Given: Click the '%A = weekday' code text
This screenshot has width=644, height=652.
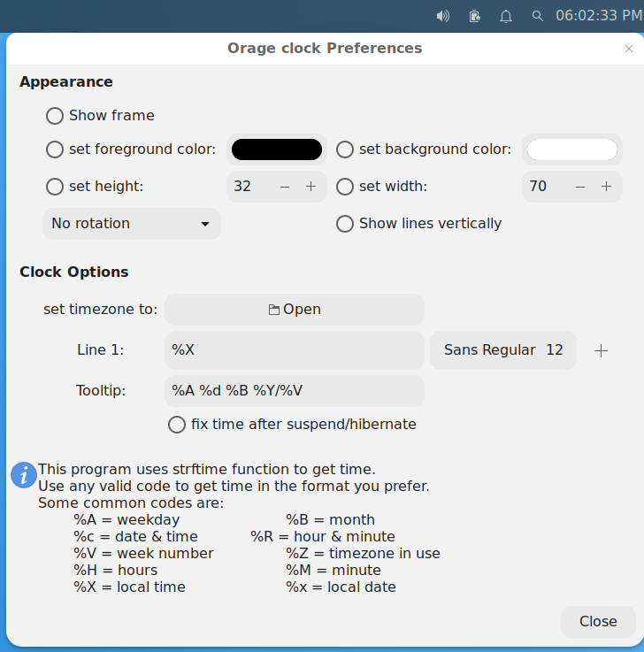Looking at the screenshot, I should coord(126,520).
